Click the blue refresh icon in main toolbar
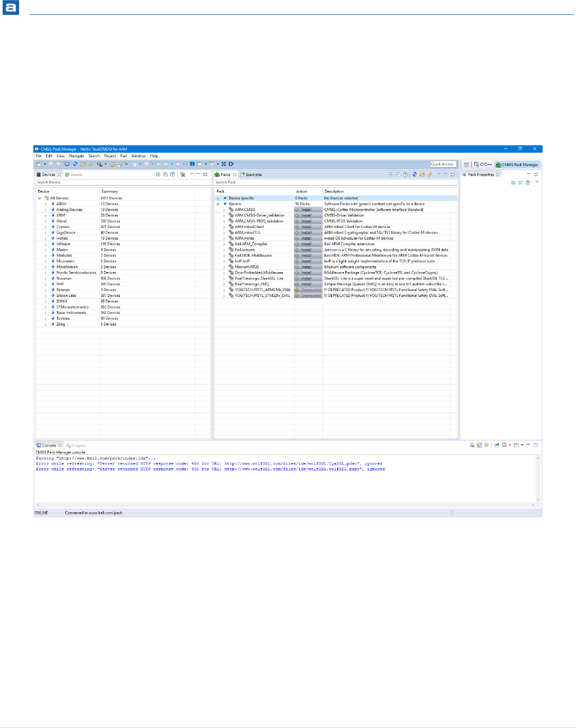 click(x=75, y=164)
